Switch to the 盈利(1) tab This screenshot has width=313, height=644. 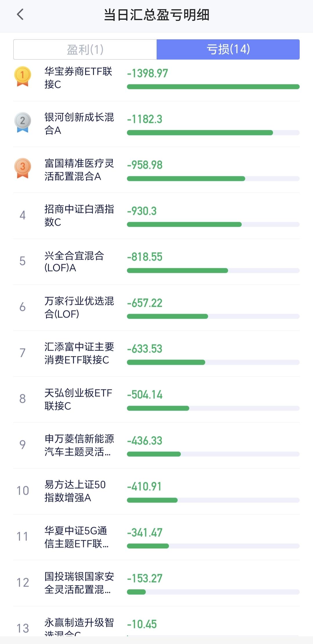click(x=85, y=50)
